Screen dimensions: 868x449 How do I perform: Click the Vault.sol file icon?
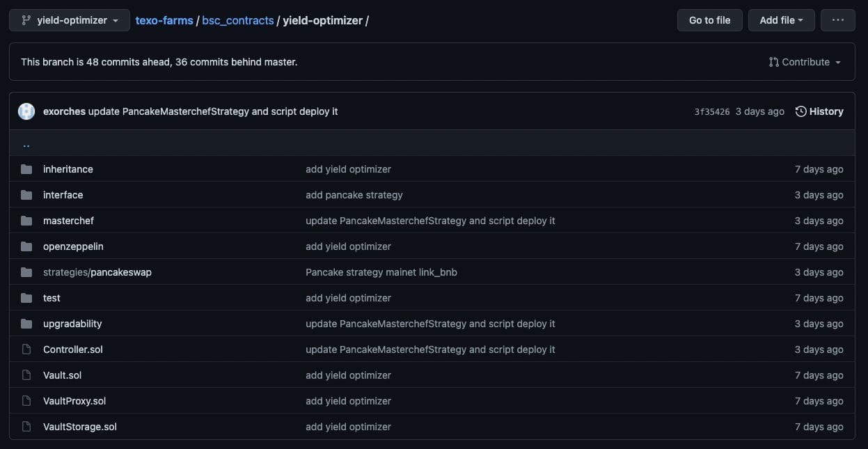26,375
